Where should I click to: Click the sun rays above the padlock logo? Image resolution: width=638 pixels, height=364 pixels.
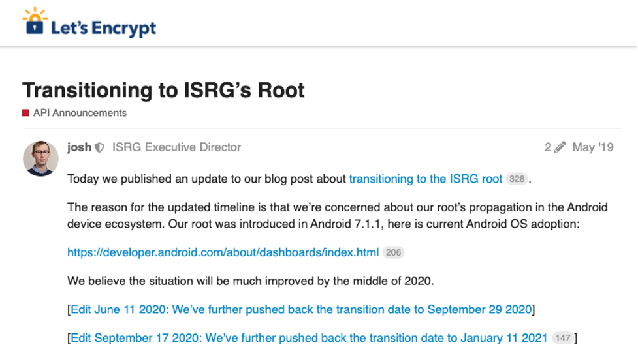[35, 13]
